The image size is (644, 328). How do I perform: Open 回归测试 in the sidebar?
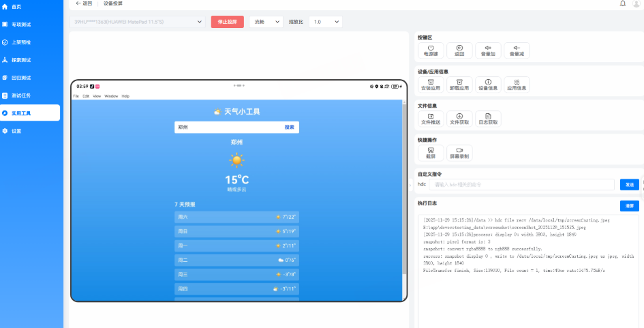(16, 77)
